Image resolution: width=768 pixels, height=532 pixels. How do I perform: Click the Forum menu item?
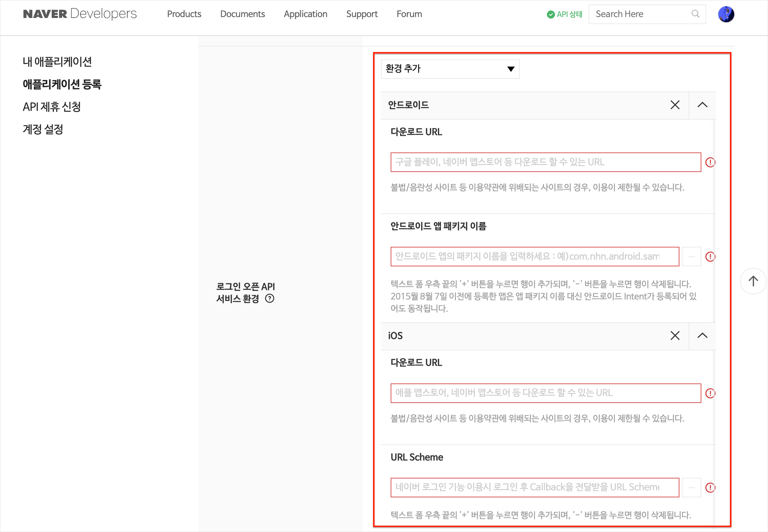coord(409,14)
